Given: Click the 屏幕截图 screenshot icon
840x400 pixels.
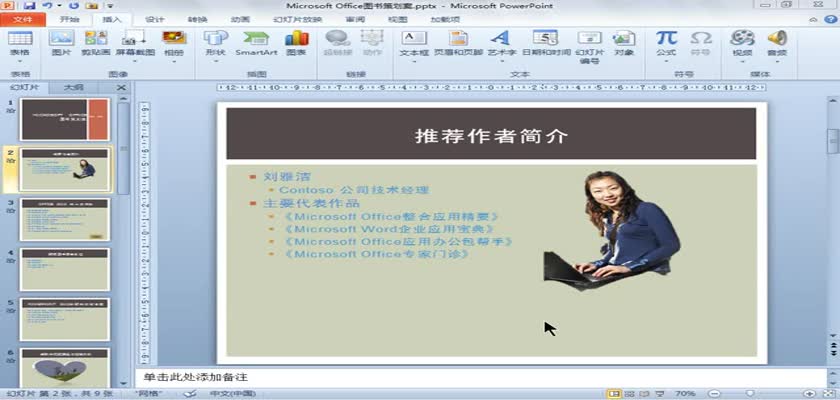Looking at the screenshot, I should (x=134, y=38).
